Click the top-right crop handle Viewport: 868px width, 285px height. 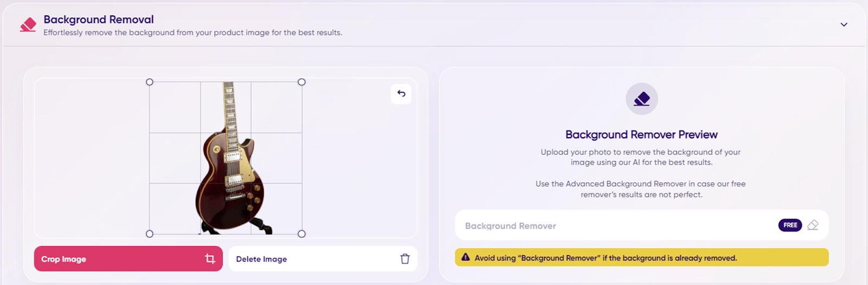pos(302,82)
